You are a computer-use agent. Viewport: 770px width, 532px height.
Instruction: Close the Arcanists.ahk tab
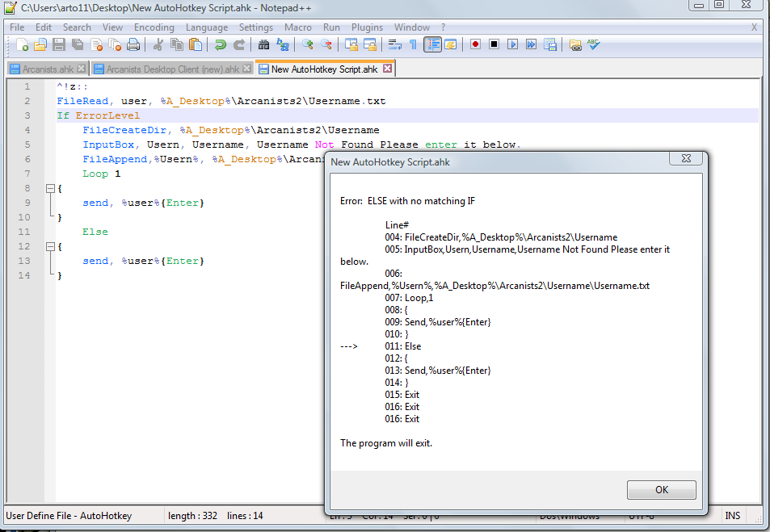coord(82,69)
